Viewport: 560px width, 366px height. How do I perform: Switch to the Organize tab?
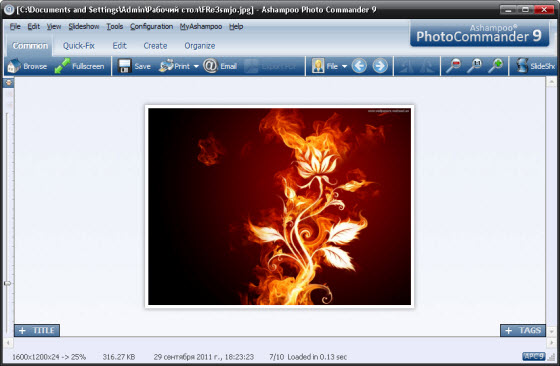200,46
